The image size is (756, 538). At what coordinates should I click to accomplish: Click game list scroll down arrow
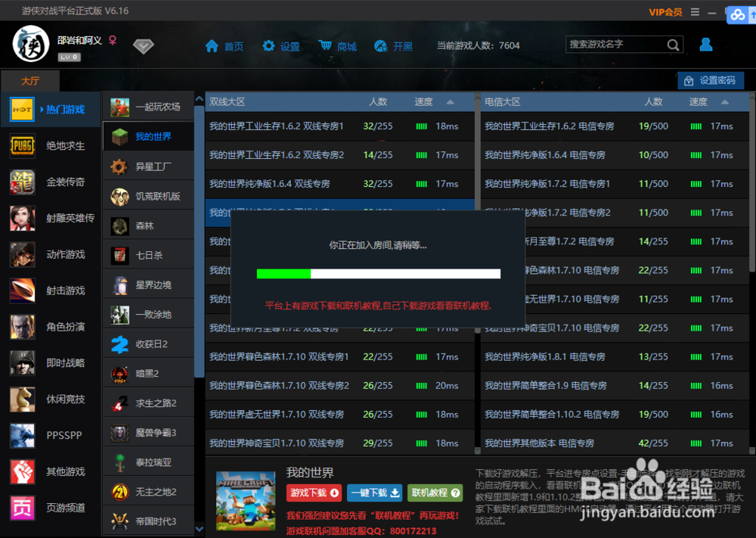tap(199, 530)
